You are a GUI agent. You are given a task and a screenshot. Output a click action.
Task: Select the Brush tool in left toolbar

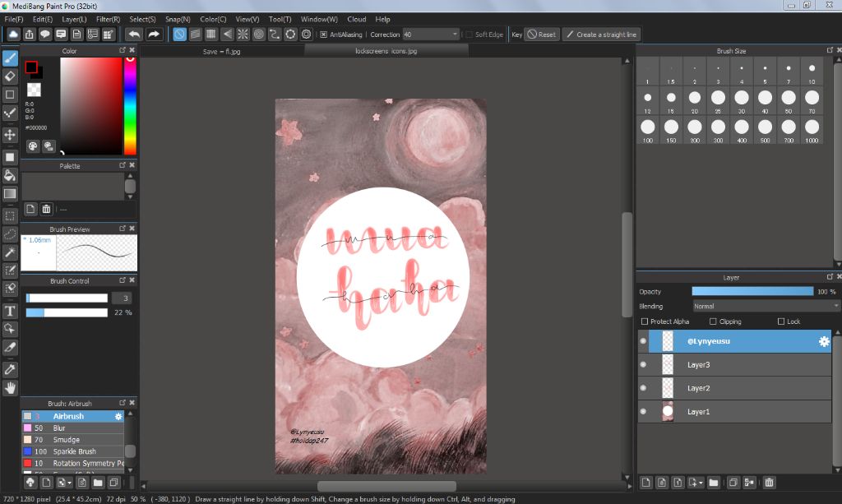click(x=10, y=58)
